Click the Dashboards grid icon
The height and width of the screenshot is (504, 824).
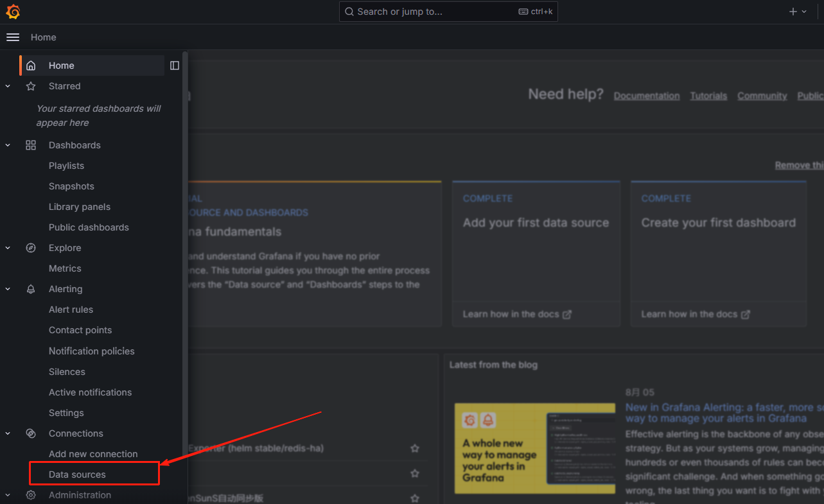[31, 145]
